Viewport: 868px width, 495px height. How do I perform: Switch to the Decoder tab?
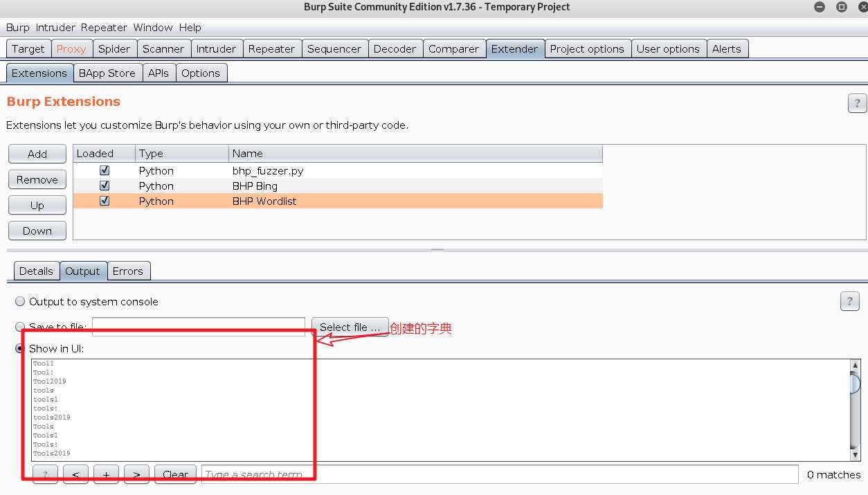(x=395, y=49)
